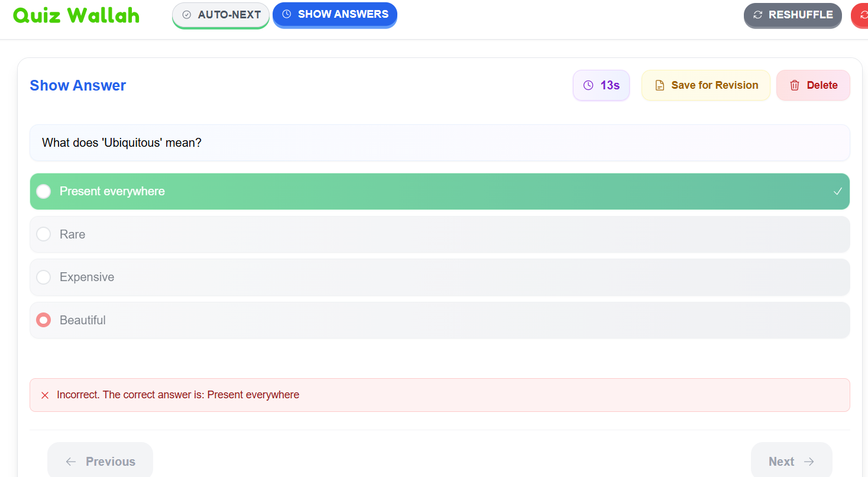Viewport: 868px width, 477px height.
Task: Delete this question
Action: coord(813,85)
